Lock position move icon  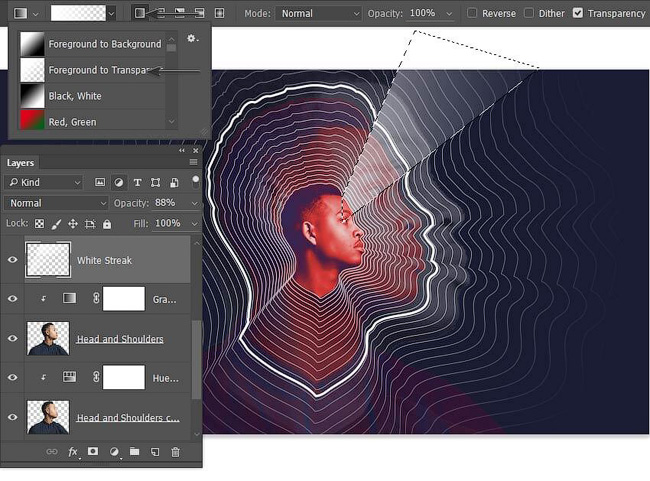click(73, 224)
